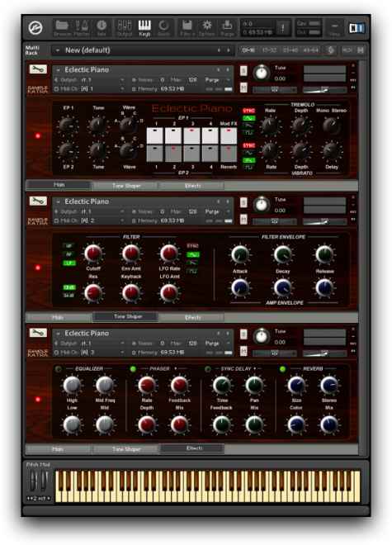The width and height of the screenshot is (392, 545).
Task: Click the grey Reverb pad button
Action: point(229,154)
